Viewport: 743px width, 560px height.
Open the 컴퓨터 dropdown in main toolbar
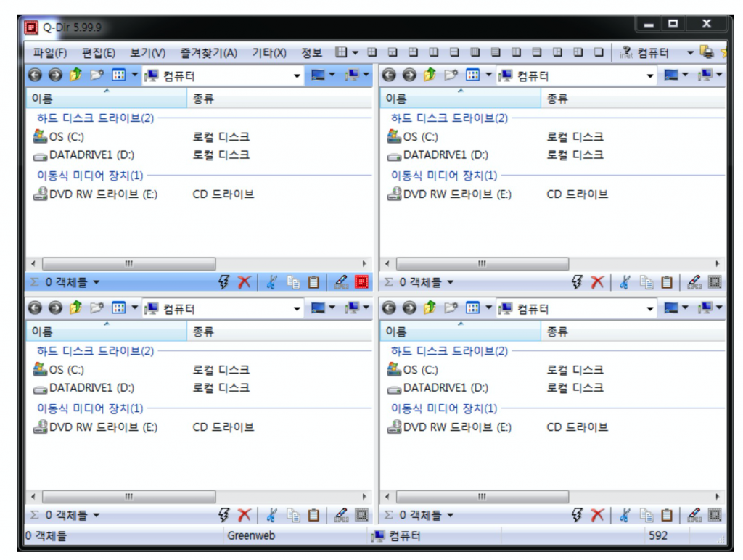click(x=690, y=52)
